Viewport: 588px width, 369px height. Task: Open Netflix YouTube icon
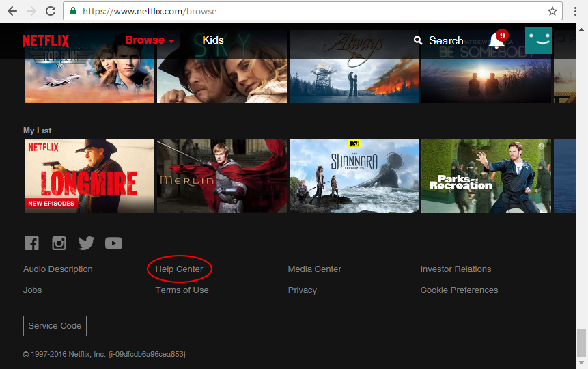pos(113,243)
